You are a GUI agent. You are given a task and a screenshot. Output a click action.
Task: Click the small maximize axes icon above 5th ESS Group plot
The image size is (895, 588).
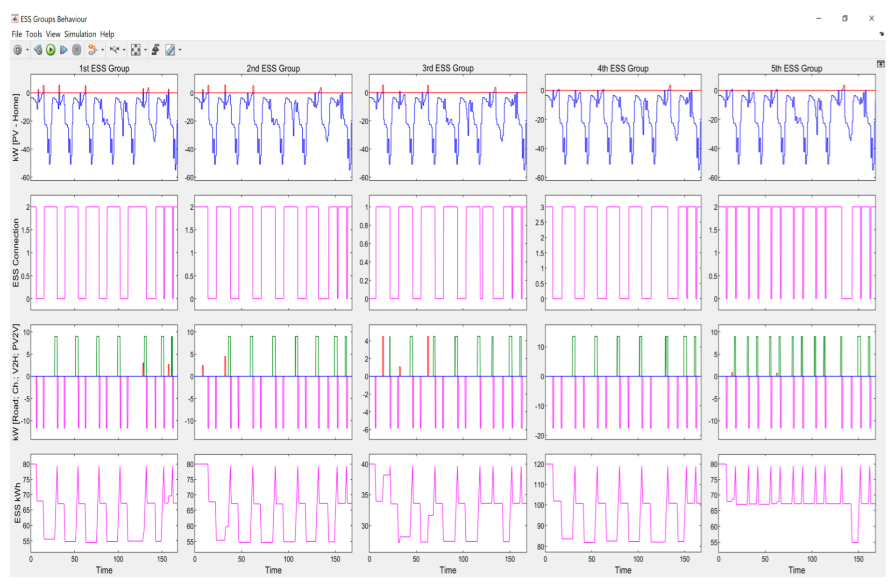coord(881,64)
